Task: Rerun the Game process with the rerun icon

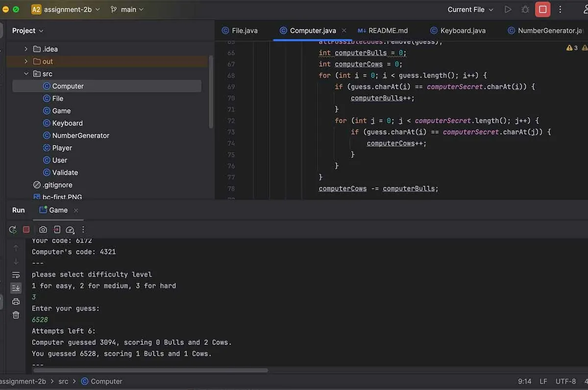Action: point(13,230)
